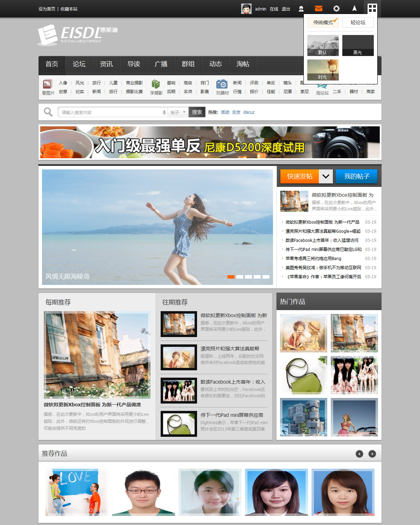Image resolution: width=420 pixels, height=525 pixels.
Task: Click the 泡论坛 chat bubble icon
Action: 322,86
